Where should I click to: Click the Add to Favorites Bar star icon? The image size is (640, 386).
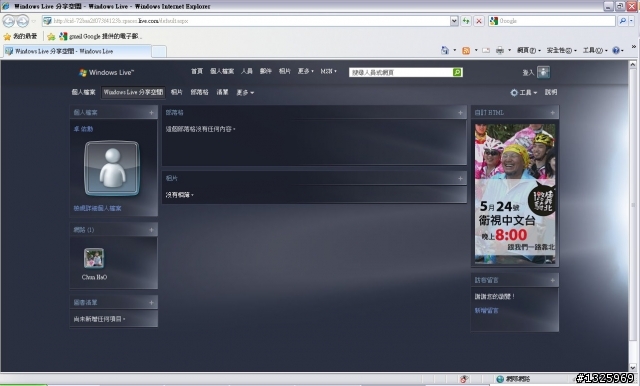[51, 37]
